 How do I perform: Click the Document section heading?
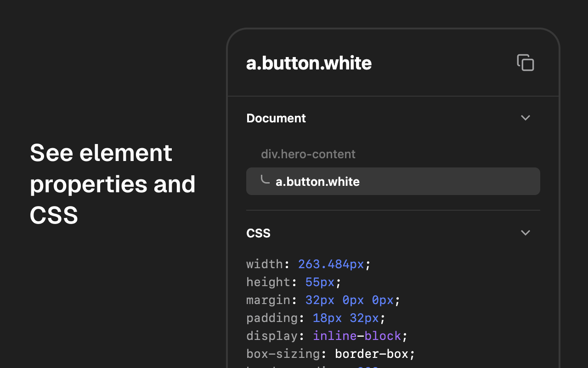276,118
